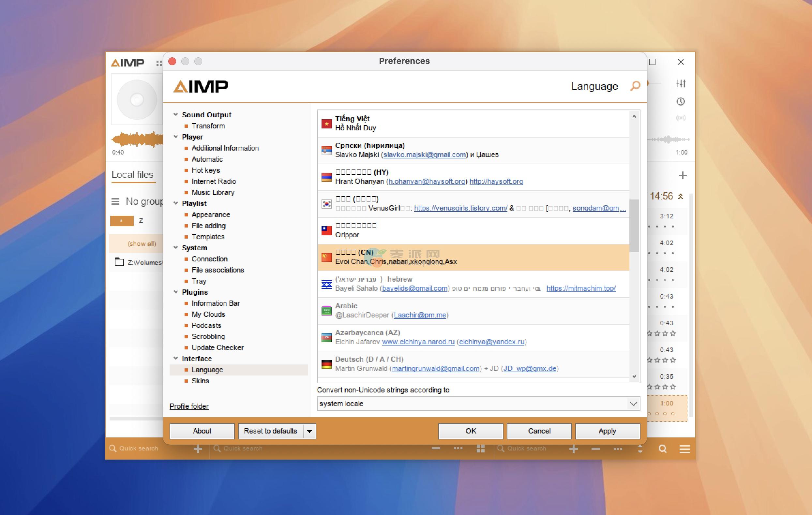Click the Apply button
The width and height of the screenshot is (812, 515).
coord(607,431)
